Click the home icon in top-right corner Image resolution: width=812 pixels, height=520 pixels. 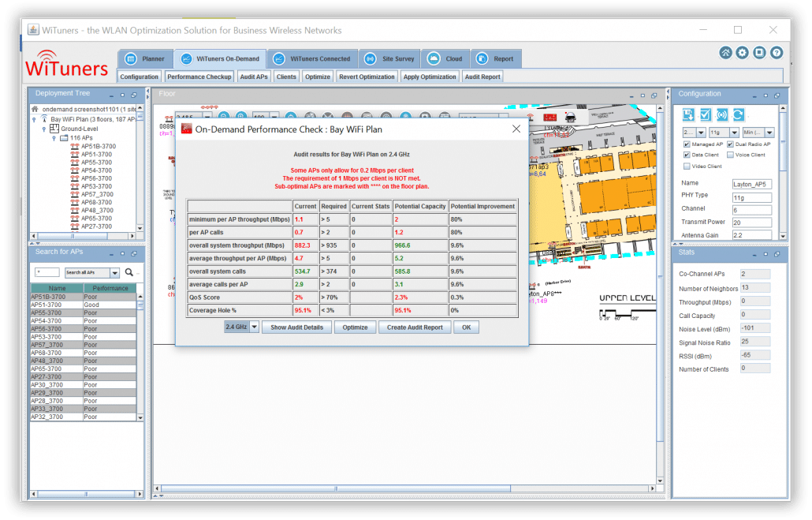click(x=725, y=53)
